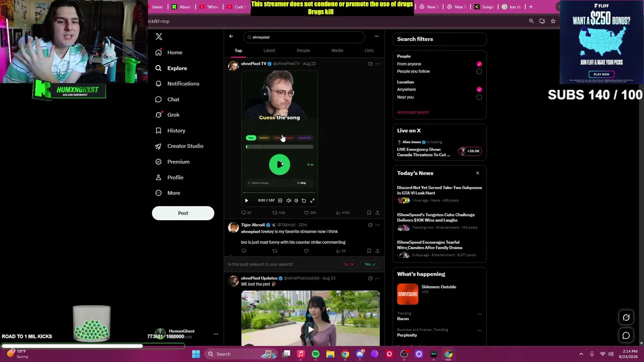Open a new browser tab
Viewport: 644px width, 362px height.
pos(531,7)
